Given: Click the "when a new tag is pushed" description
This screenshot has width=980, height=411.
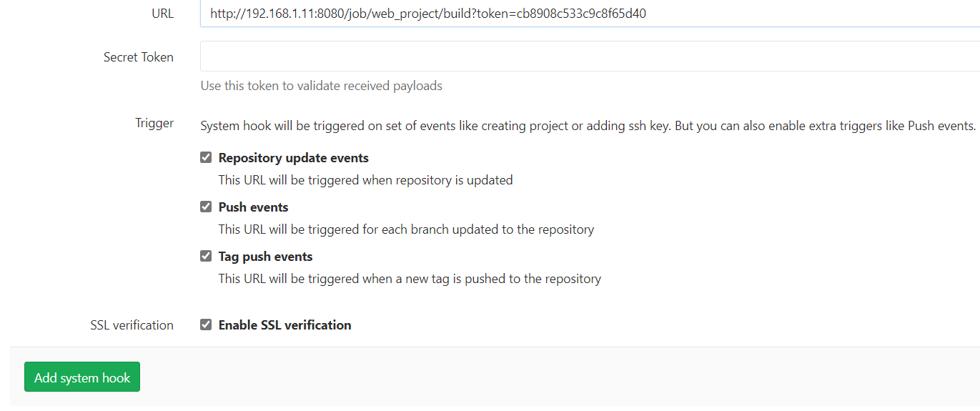Looking at the screenshot, I should 410,279.
